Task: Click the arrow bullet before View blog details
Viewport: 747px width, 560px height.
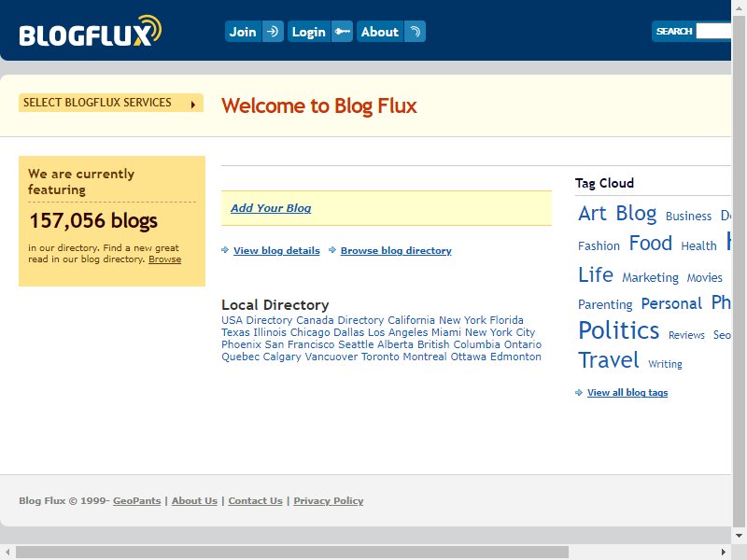Action: [225, 250]
